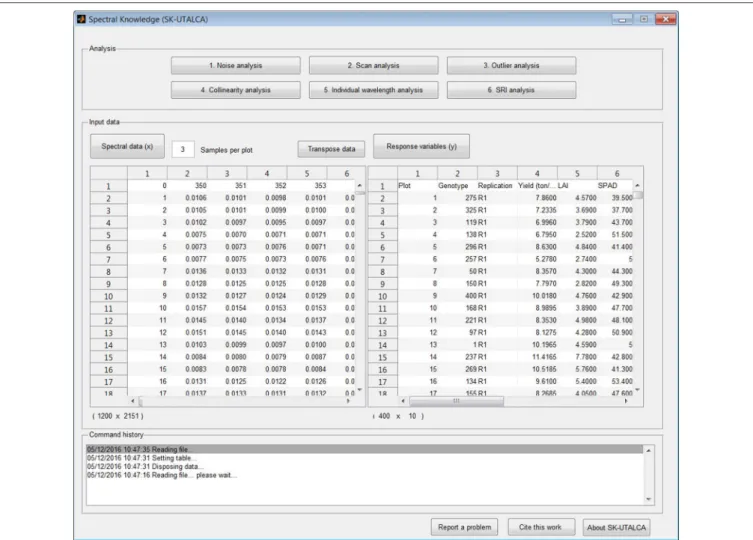Select column header 4 of response table
Screen dimensions: 753x540
[x=537, y=173]
